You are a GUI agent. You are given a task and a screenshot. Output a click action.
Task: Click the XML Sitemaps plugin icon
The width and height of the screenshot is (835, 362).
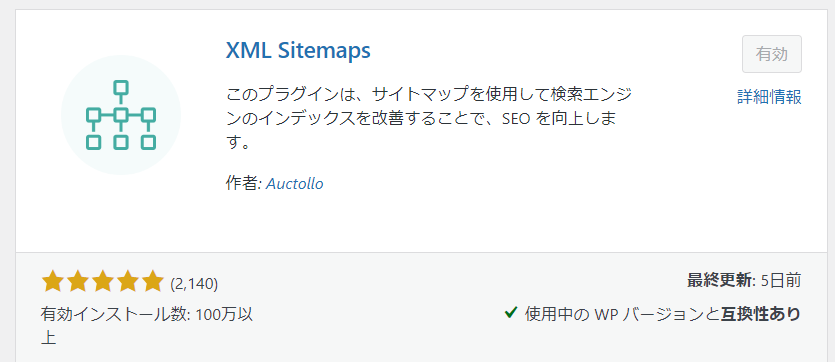coord(121,115)
